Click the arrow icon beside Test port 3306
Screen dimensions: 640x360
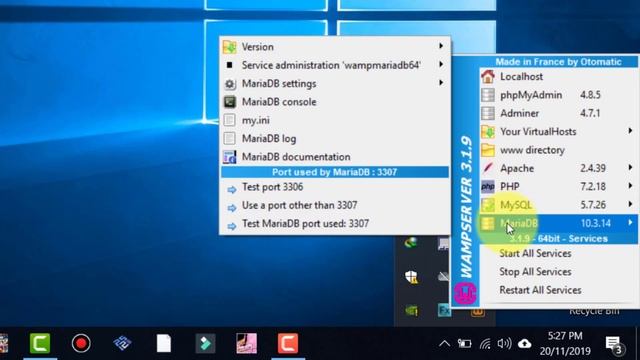click(231, 190)
